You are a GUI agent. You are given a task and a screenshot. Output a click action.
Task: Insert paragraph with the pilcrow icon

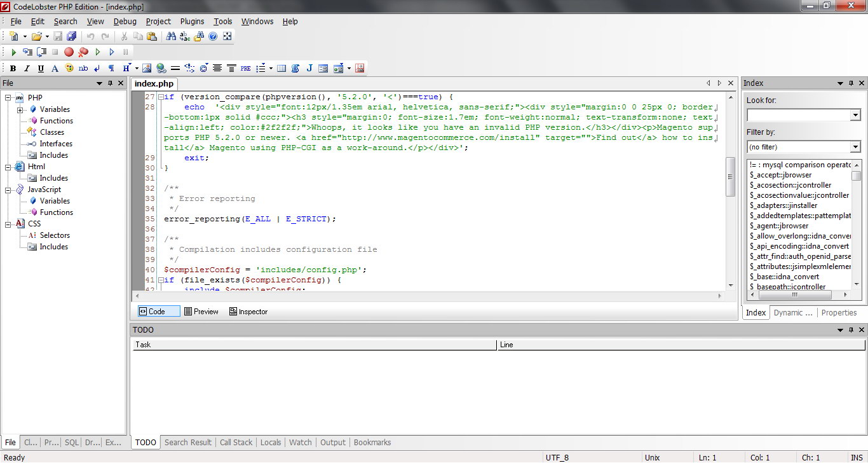coord(111,68)
